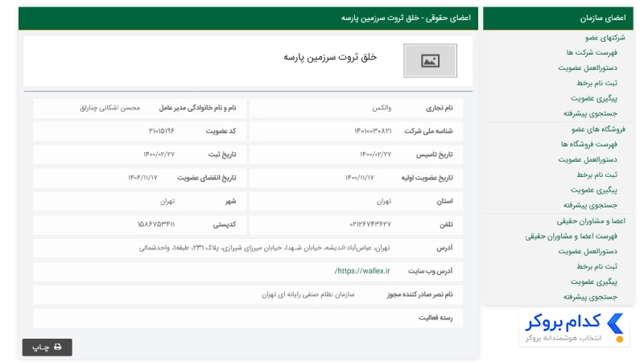Viewport: 644px width, 362px height.
Task: Click the اعضای حقوقی - خلق ثروت سرزمین پارسه header
Action: [248, 18]
